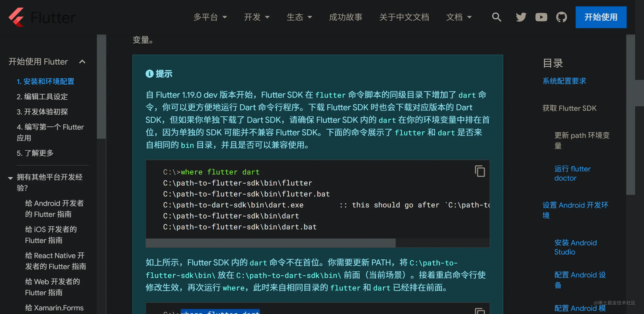This screenshot has width=644, height=314.
Task: Open 关于中文文档 page
Action: [404, 17]
